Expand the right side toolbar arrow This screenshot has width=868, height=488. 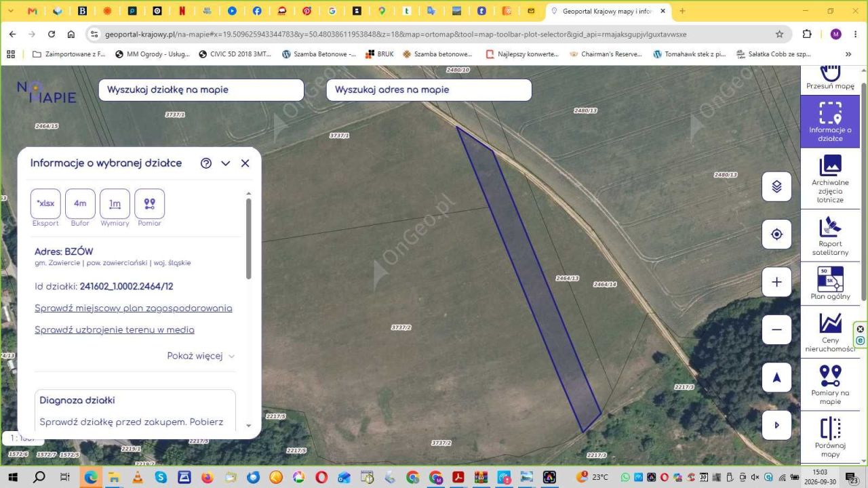click(x=776, y=426)
